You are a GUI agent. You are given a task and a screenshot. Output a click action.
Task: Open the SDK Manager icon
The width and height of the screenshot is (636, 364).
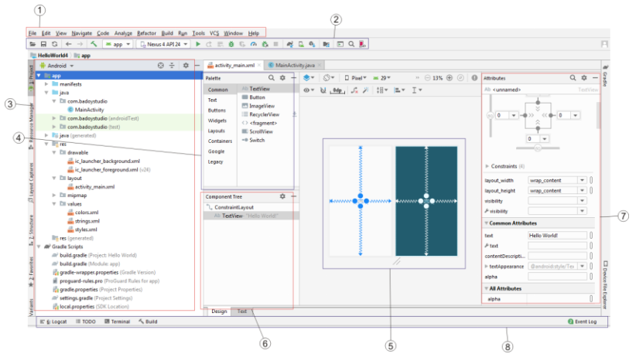click(312, 44)
